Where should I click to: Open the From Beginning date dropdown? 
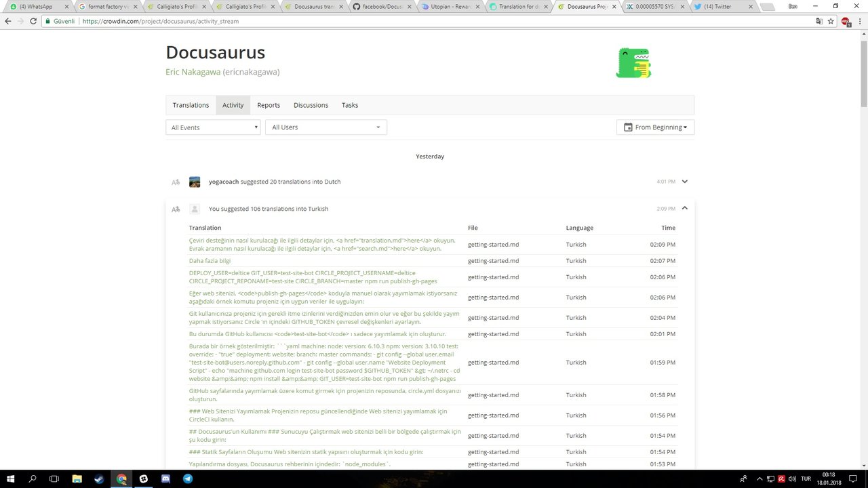pos(655,127)
